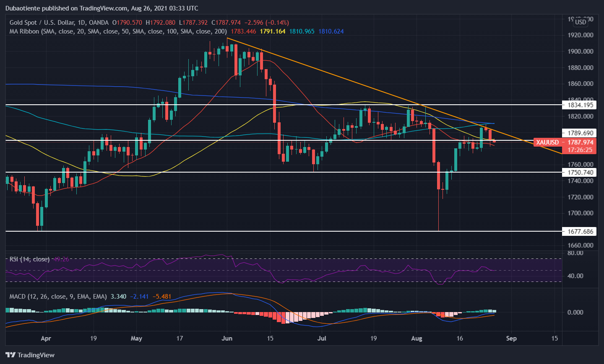The image size is (604, 364).
Task: Click the 1900.000 price axis label
Action: [581, 52]
